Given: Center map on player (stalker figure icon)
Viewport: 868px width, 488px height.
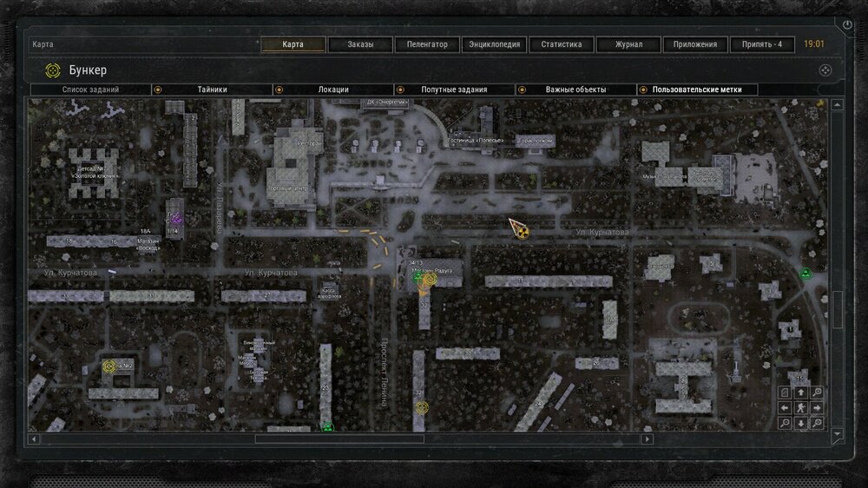Looking at the screenshot, I should point(801,408).
